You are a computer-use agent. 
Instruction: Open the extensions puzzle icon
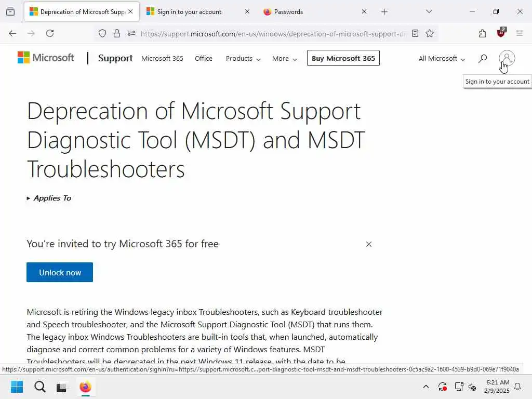pos(483,33)
